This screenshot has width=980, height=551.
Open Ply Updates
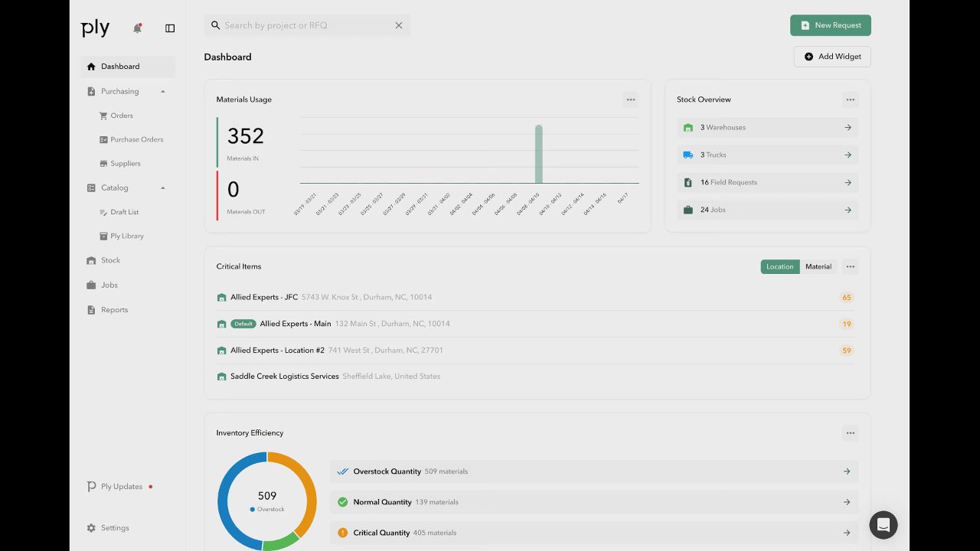120,487
